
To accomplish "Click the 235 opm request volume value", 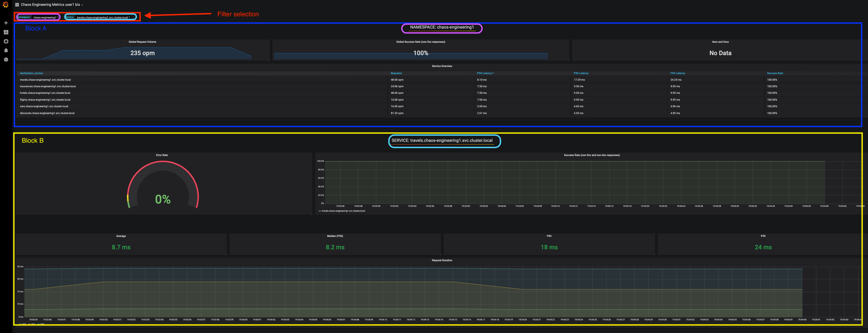I will [x=142, y=53].
